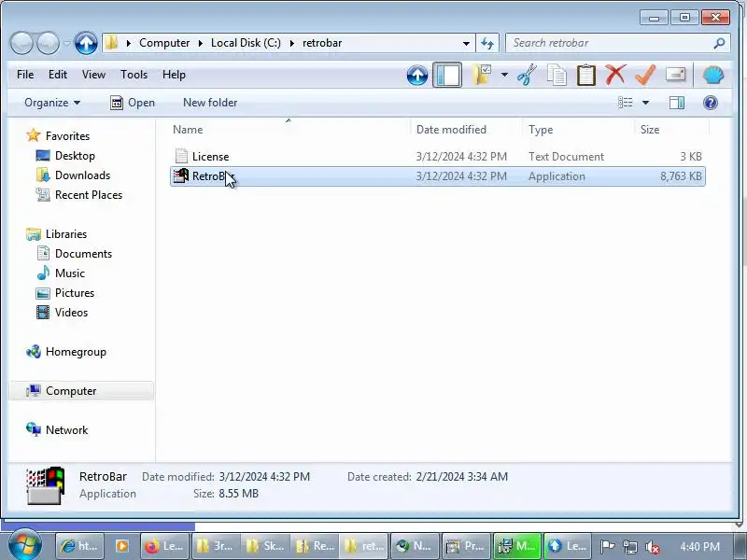
Task: Toggle the navigation pane toolbar button
Action: click(447, 76)
